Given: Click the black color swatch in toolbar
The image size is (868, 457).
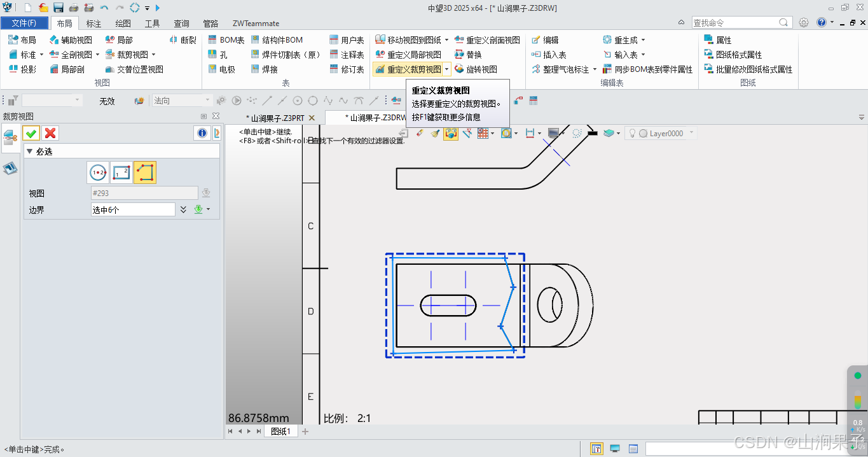Looking at the screenshot, I should tap(592, 133).
